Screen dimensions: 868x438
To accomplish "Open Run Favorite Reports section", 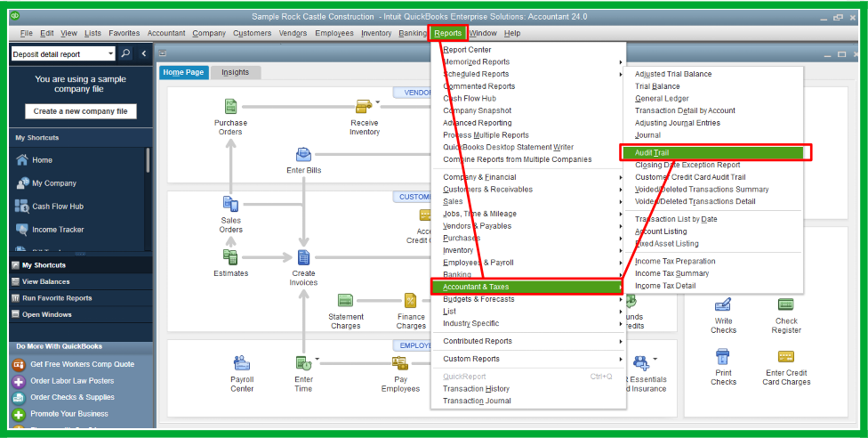I will (x=81, y=298).
